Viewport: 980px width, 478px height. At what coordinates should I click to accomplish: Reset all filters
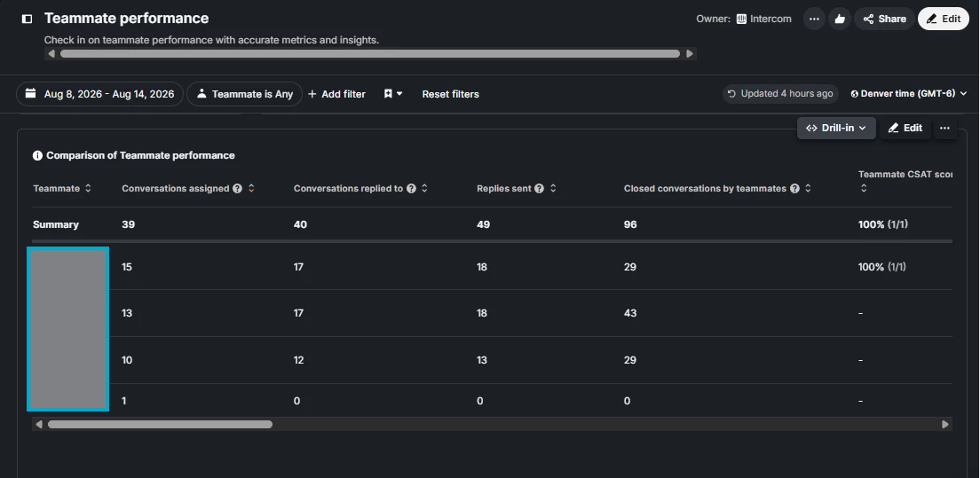click(451, 94)
